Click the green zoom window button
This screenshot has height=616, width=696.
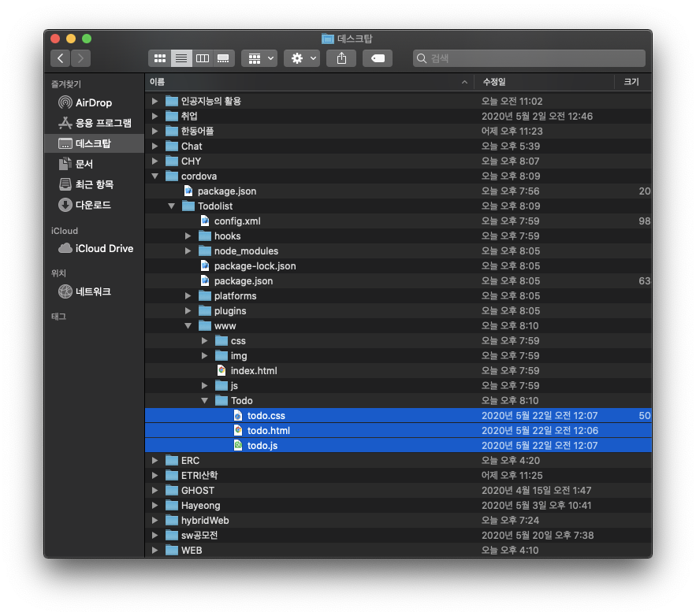coord(87,39)
